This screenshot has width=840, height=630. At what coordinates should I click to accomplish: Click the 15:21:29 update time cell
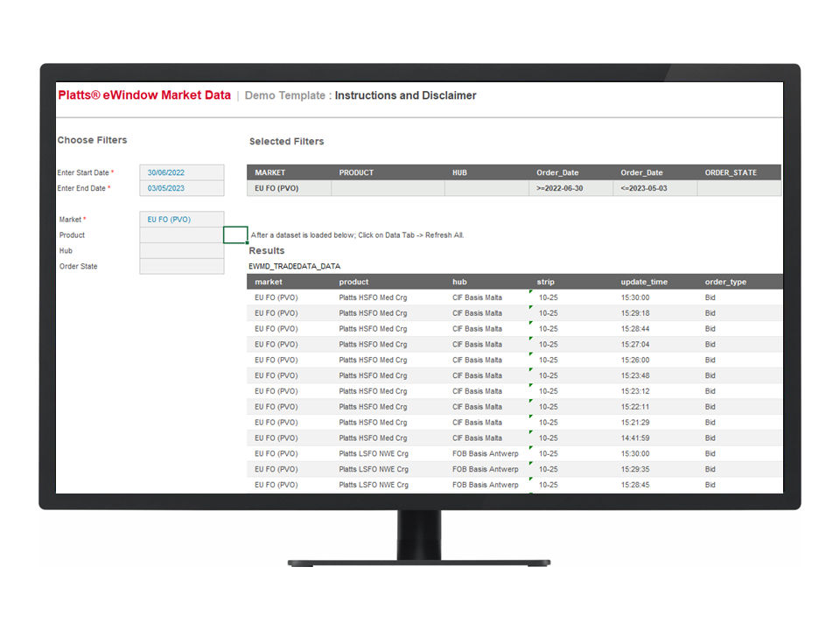coord(635,422)
